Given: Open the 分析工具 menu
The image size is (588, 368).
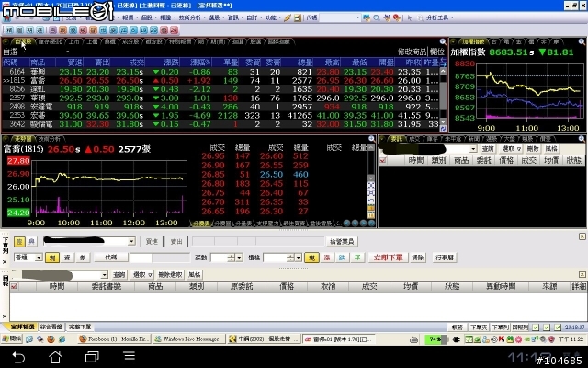Looking at the screenshot, I should tap(437, 17).
